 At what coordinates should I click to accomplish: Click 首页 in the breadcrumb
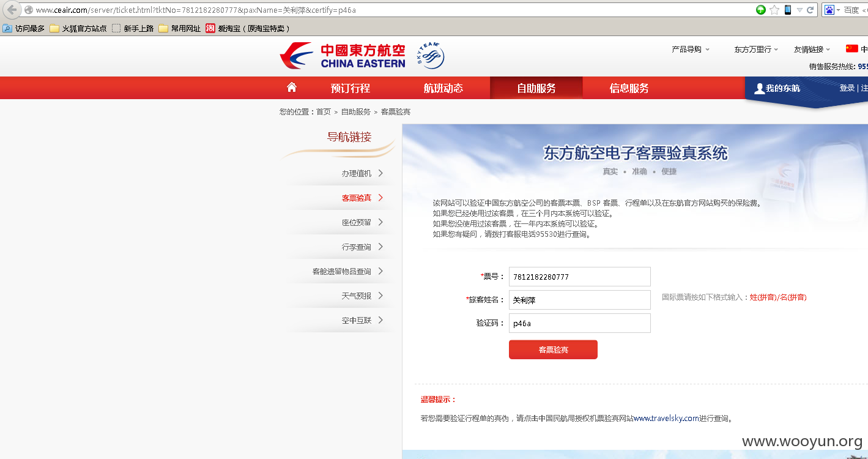point(324,112)
